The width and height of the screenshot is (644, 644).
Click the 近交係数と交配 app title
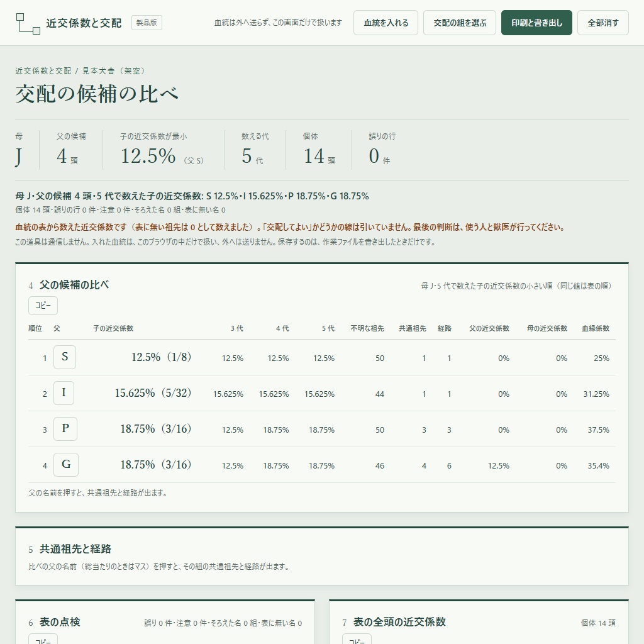pyautogui.click(x=84, y=23)
